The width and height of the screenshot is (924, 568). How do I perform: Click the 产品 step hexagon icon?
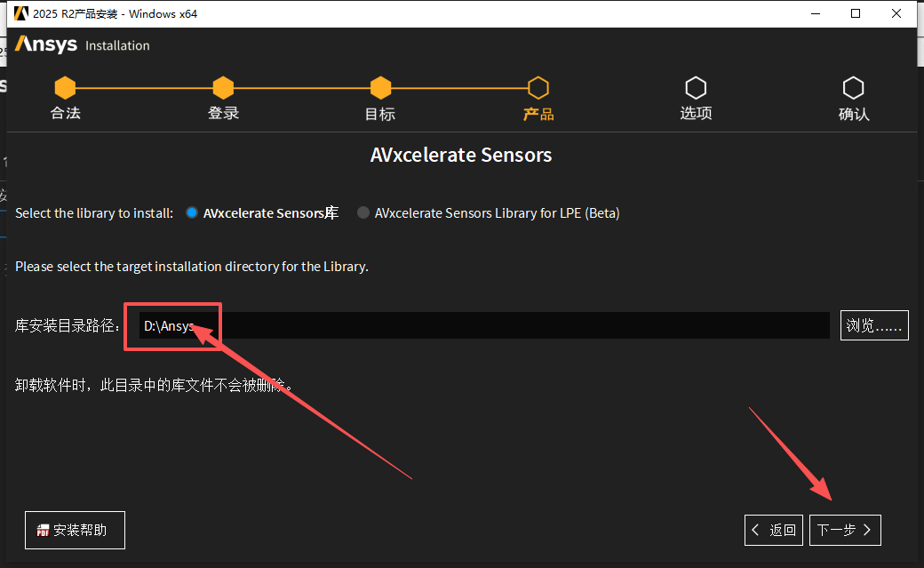tap(538, 88)
